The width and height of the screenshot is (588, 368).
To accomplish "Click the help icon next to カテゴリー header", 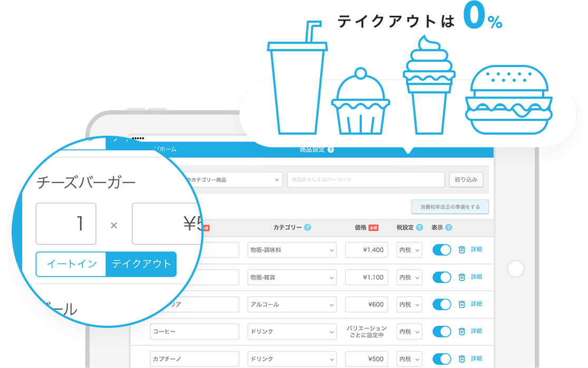I will point(307,228).
